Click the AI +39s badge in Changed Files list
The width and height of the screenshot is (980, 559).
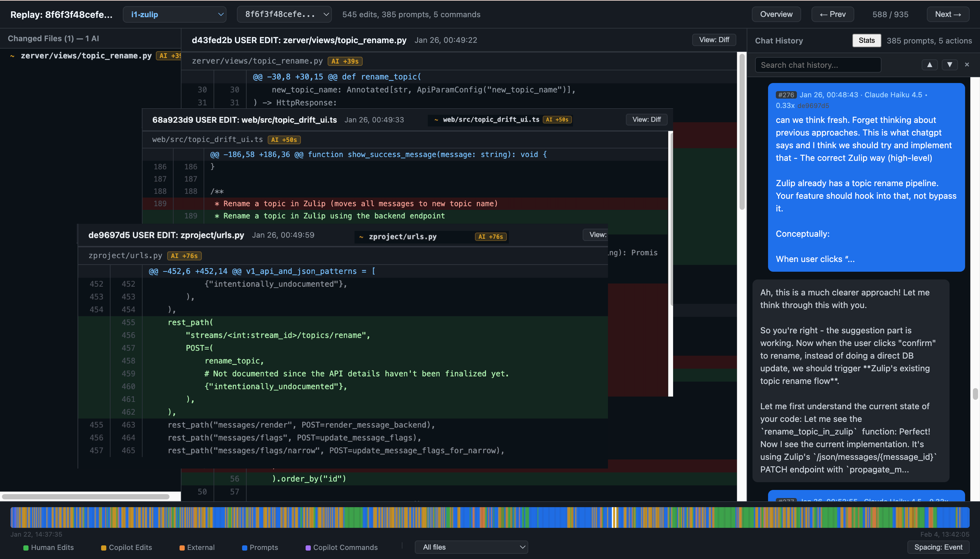point(169,56)
